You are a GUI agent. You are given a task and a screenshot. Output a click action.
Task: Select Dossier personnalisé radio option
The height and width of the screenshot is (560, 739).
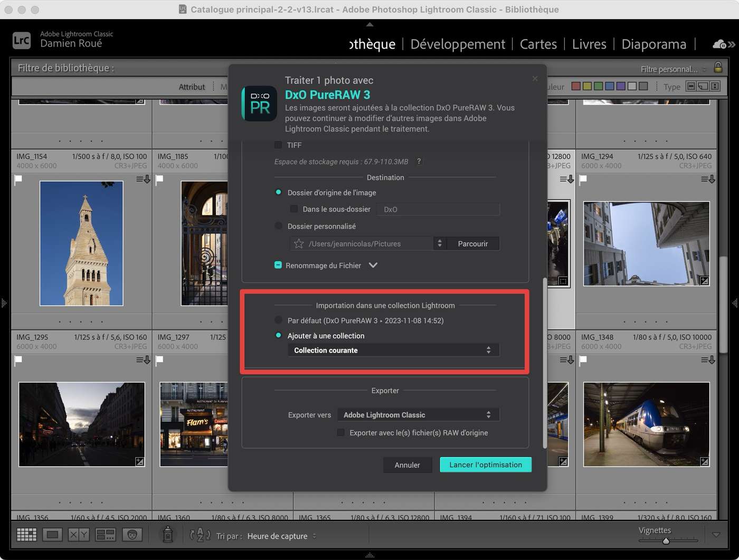coord(278,226)
